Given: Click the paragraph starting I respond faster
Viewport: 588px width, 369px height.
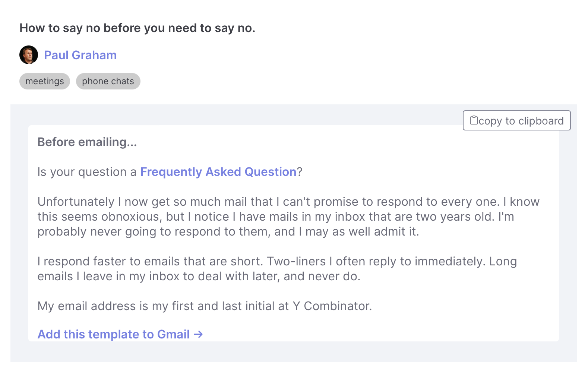Looking at the screenshot, I should [277, 269].
